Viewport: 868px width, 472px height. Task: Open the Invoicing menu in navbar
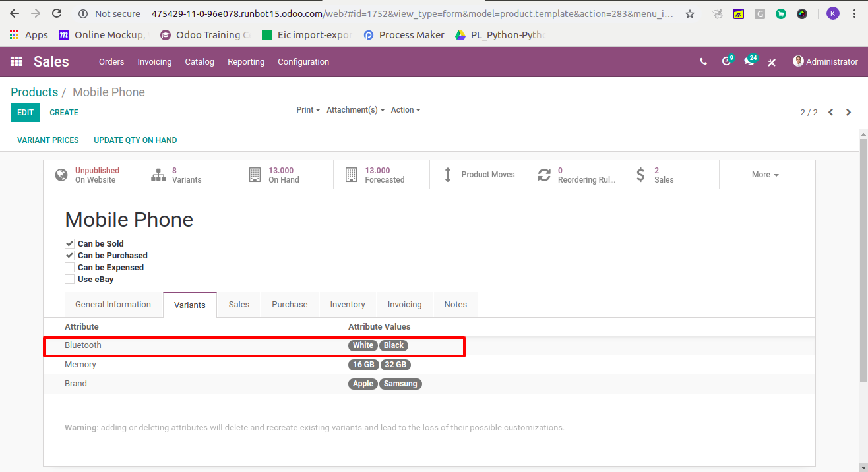pyautogui.click(x=154, y=61)
